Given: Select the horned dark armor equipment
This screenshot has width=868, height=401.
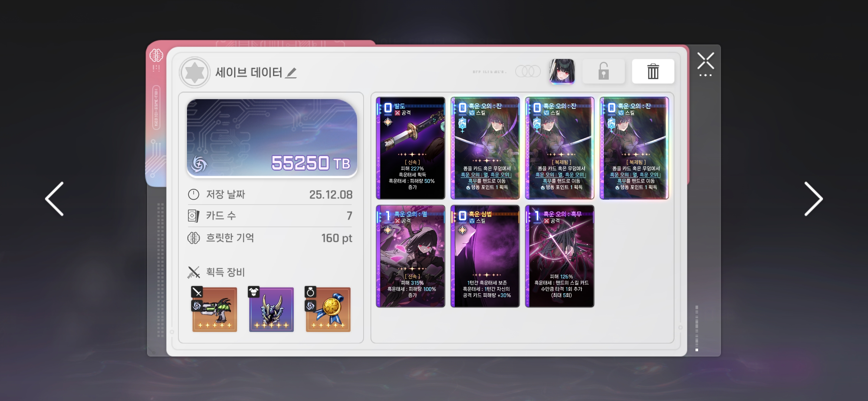Looking at the screenshot, I should pos(271,309).
